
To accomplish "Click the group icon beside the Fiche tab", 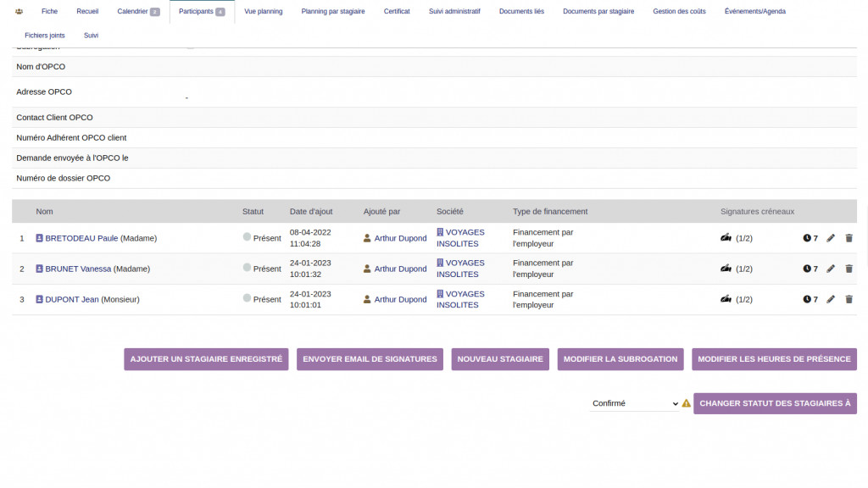I will point(19,11).
